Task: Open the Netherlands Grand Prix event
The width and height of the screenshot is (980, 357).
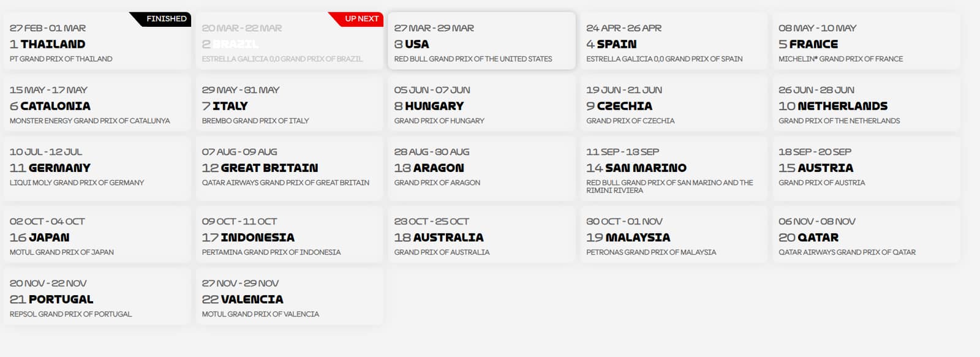Action: 866,105
